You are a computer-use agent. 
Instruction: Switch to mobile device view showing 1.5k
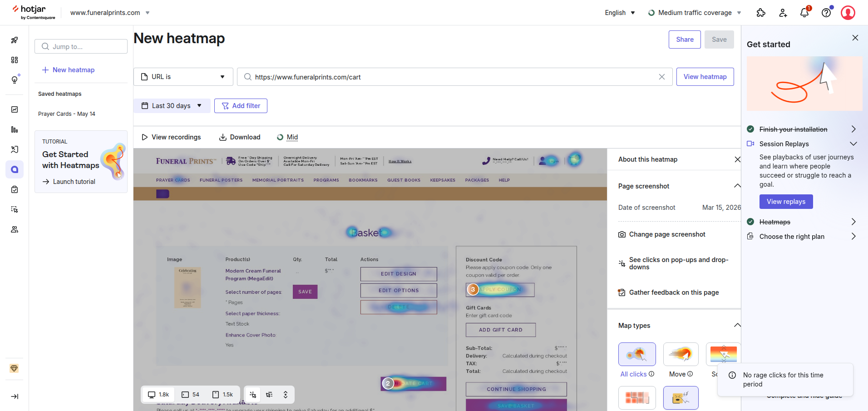coord(222,395)
